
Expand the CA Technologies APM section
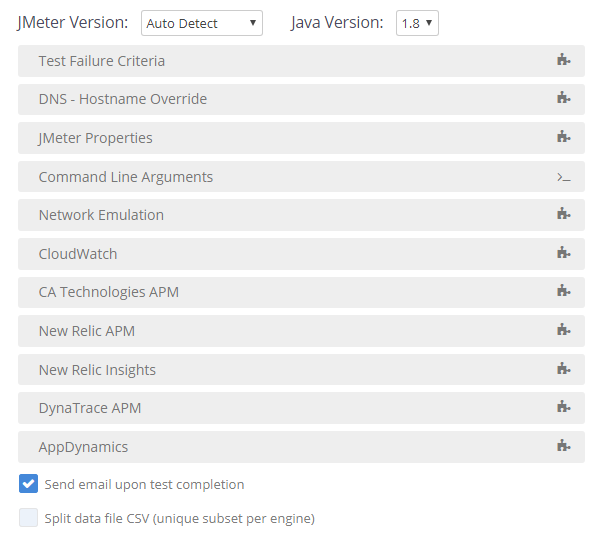(301, 292)
